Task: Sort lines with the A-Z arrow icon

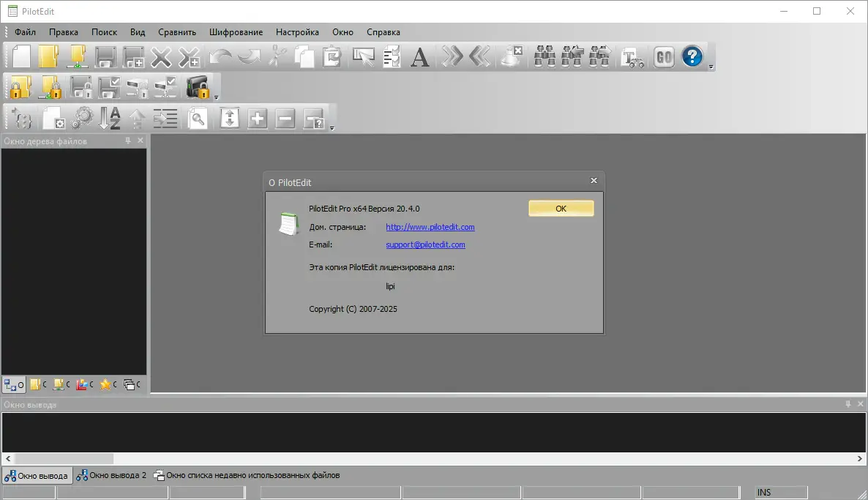Action: [110, 119]
